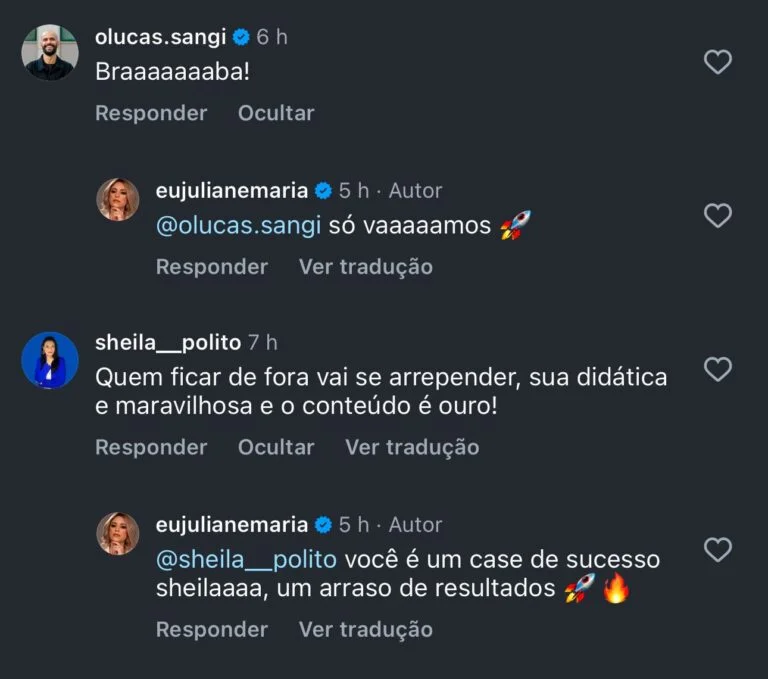Hide the sheila__polito comment
Viewport: 768px width, 679px height.
[276, 447]
